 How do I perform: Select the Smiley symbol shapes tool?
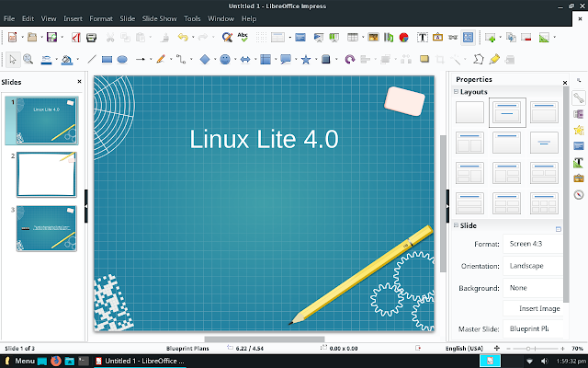[225, 59]
